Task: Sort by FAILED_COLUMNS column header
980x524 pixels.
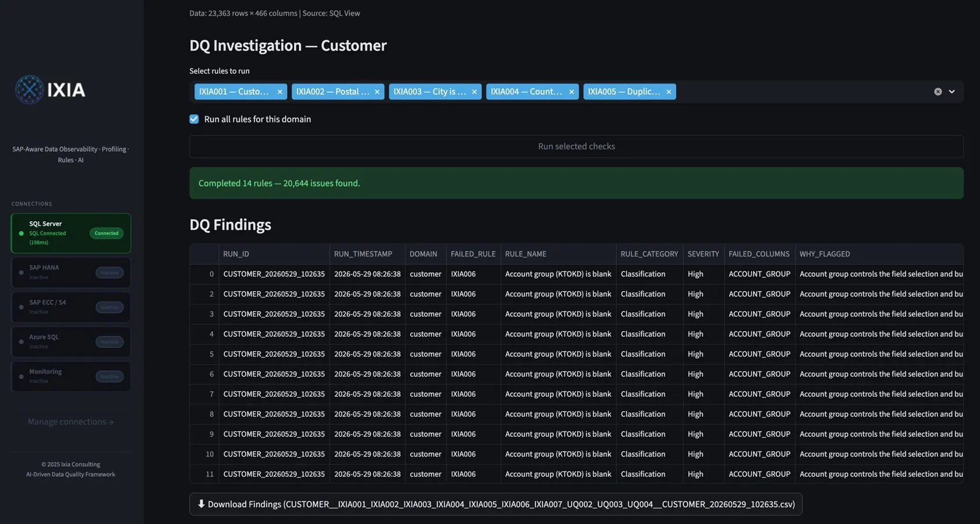Action: [759, 254]
